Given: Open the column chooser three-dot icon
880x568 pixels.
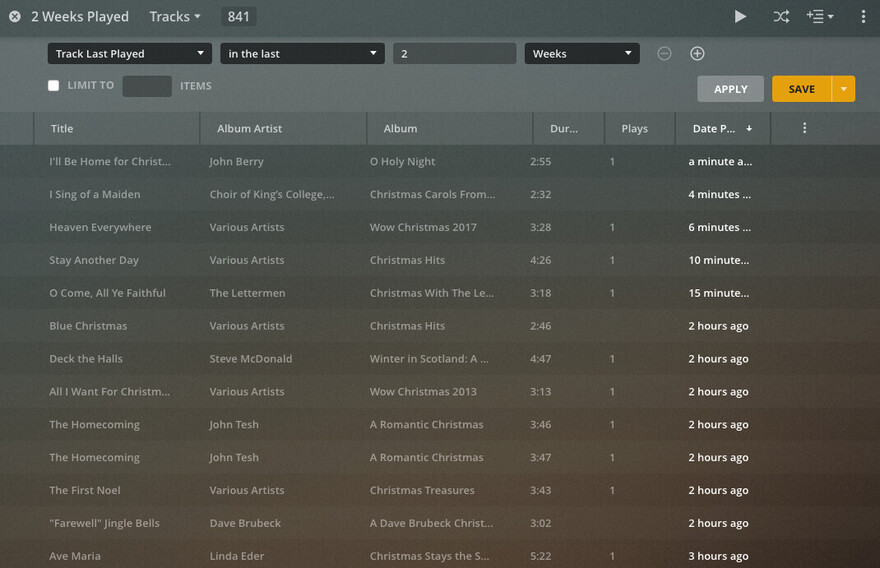Looking at the screenshot, I should [x=804, y=128].
